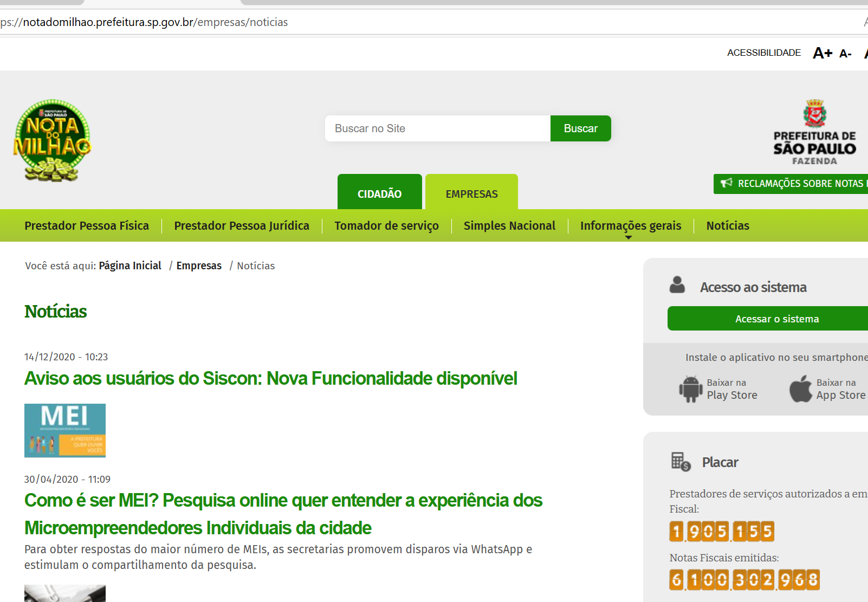Click the Placar heading
868x602 pixels.
click(x=720, y=462)
